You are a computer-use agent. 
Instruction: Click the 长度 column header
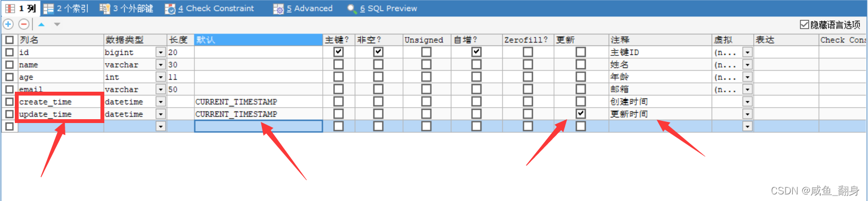click(181, 40)
